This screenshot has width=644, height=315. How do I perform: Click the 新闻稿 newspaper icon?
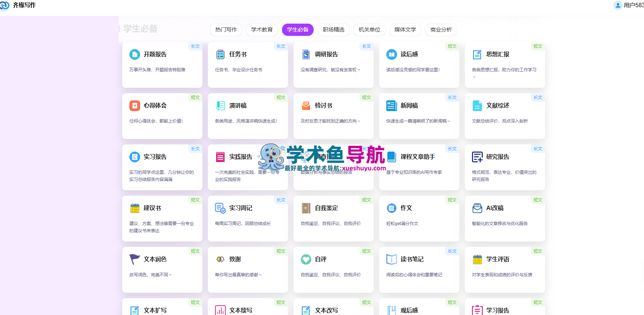tap(392, 106)
